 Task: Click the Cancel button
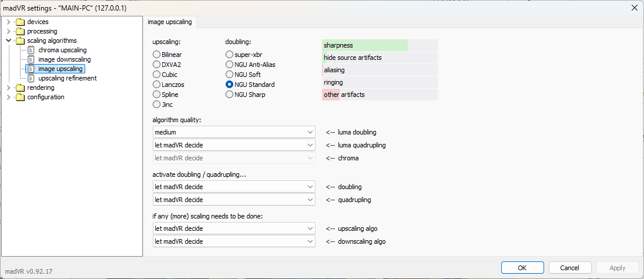click(569, 268)
